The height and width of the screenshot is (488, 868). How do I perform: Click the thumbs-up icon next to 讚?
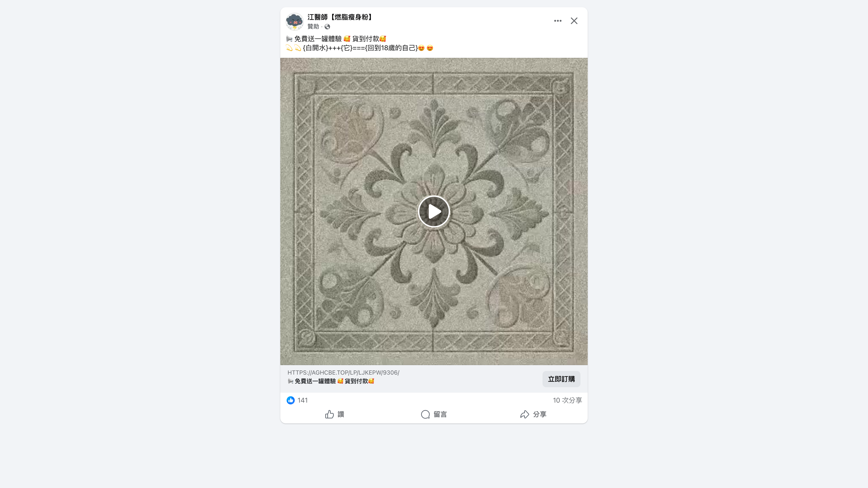330,415
